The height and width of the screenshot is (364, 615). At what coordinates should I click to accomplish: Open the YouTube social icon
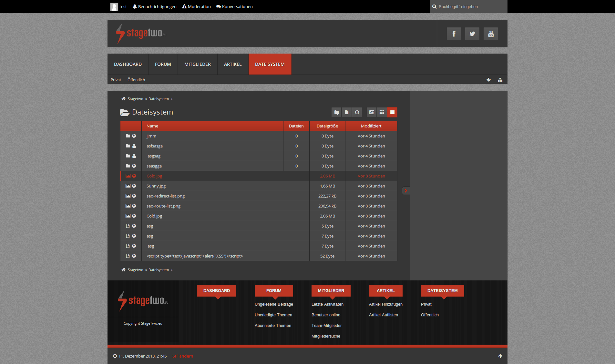click(x=490, y=34)
